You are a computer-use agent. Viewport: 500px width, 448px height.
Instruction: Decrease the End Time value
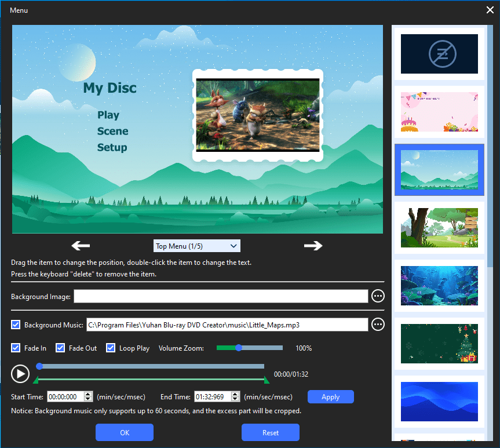[x=235, y=399]
